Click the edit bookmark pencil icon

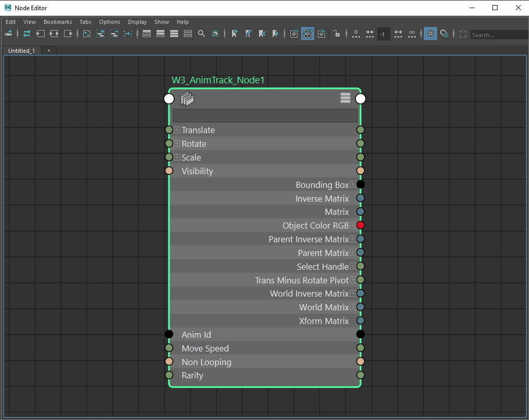coord(248,34)
